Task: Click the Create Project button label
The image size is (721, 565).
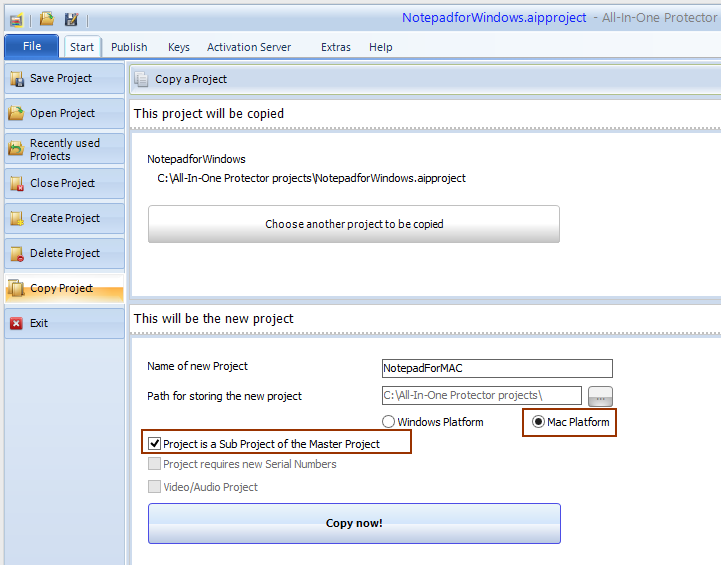Action: pyautogui.click(x=65, y=218)
